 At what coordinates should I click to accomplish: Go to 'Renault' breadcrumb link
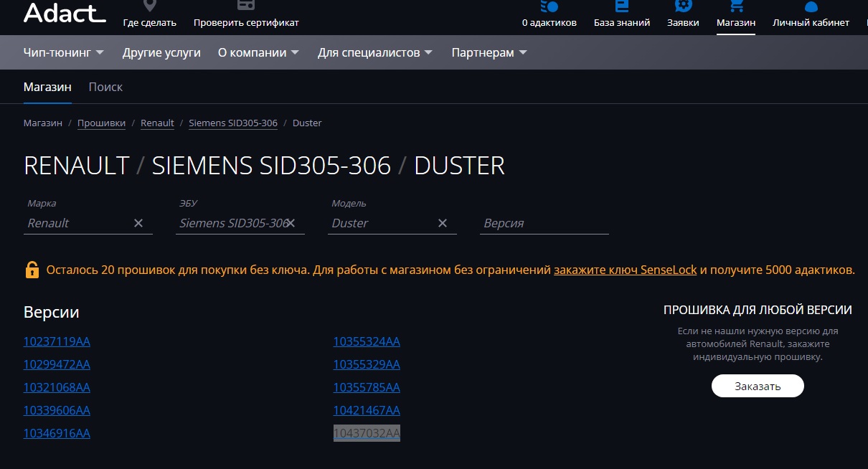[157, 123]
